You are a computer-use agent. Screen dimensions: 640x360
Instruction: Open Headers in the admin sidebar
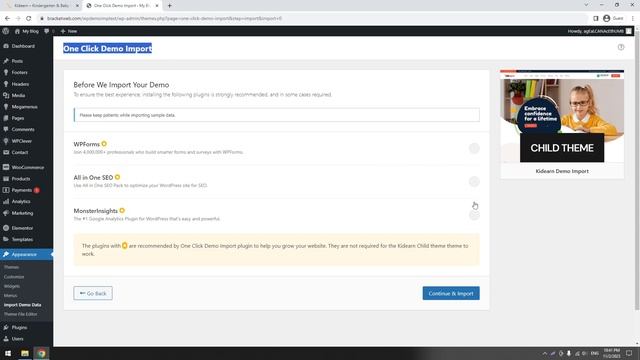tap(20, 84)
